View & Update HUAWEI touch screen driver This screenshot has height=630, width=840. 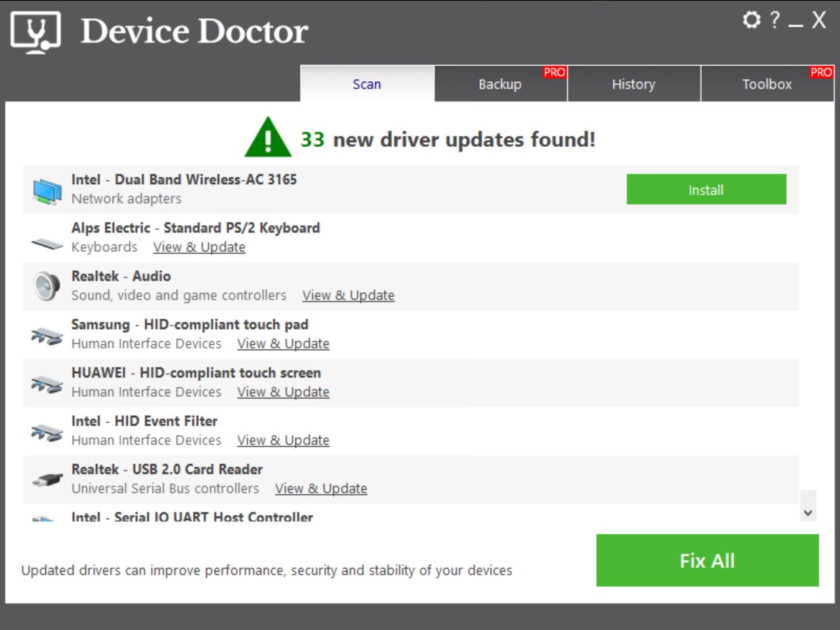pyautogui.click(x=283, y=392)
